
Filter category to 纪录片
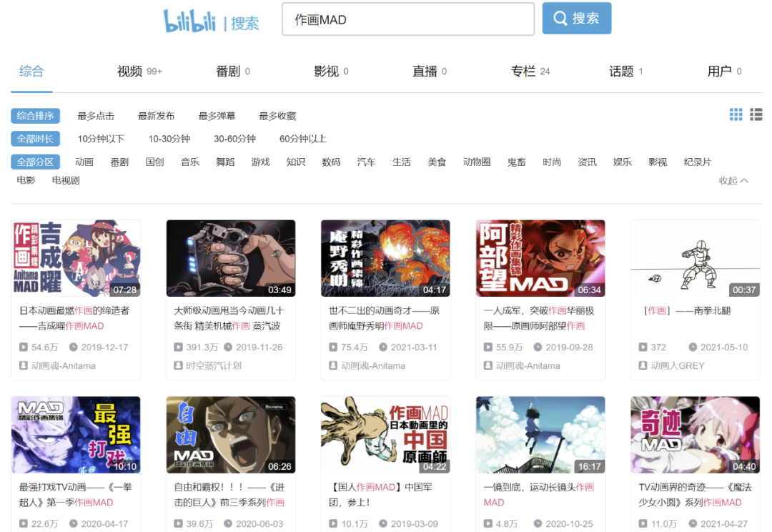point(697,162)
